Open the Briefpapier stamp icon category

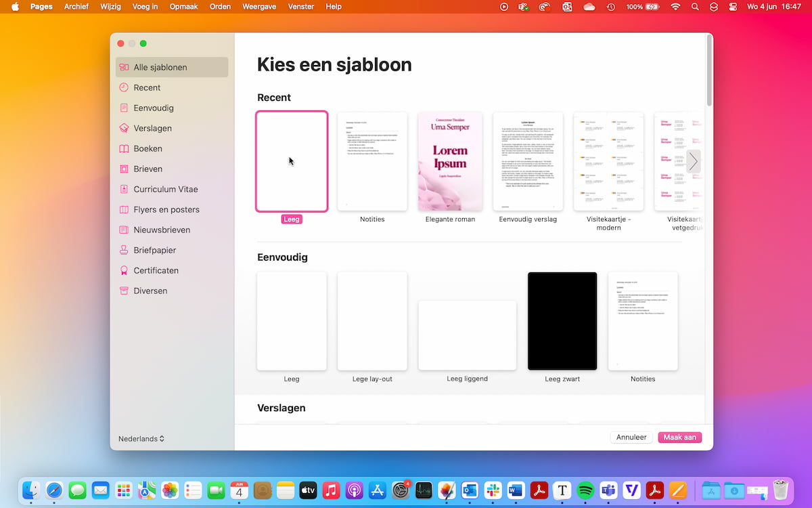point(124,250)
